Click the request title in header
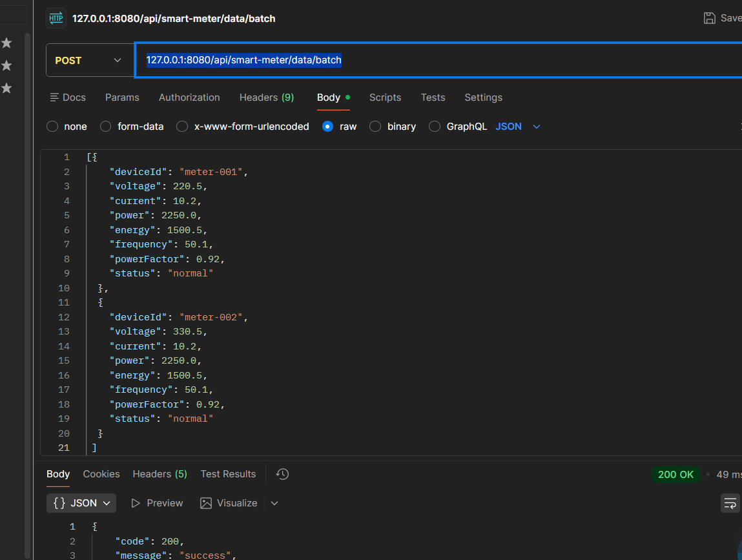 click(174, 19)
